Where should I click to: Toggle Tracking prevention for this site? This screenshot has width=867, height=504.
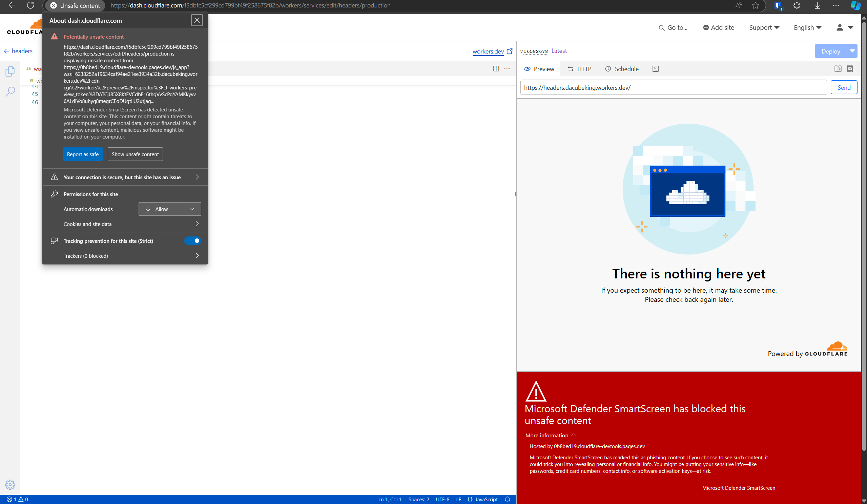coord(193,241)
